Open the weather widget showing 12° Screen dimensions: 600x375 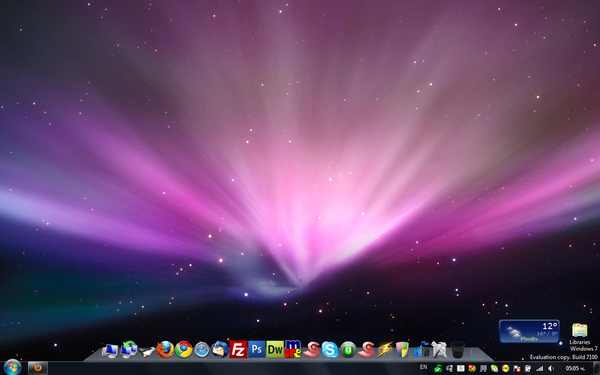pyautogui.click(x=529, y=331)
